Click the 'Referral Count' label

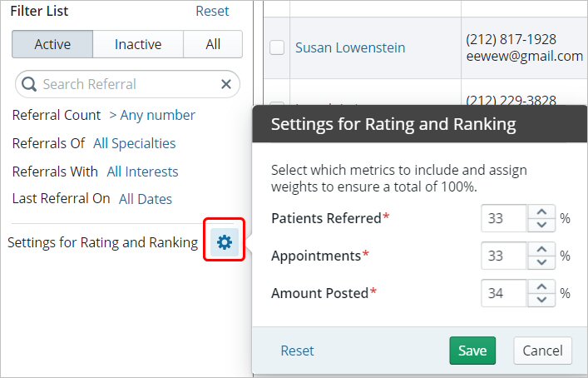[x=57, y=115]
